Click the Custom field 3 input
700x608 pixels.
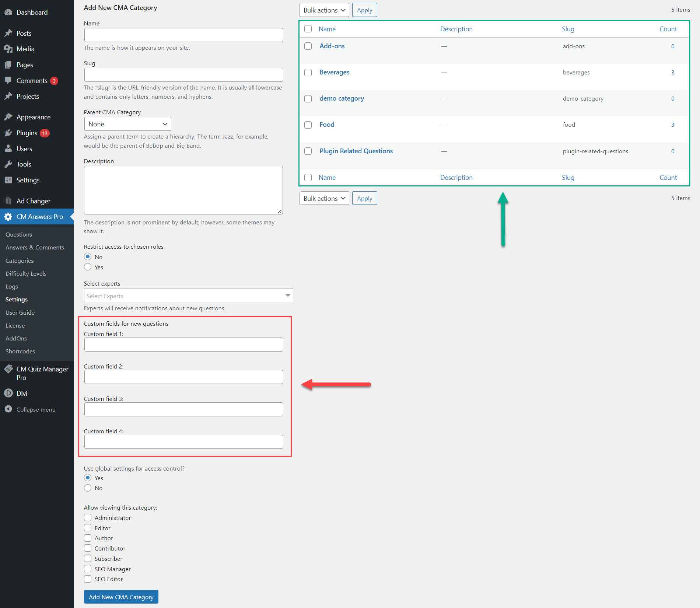(183, 409)
